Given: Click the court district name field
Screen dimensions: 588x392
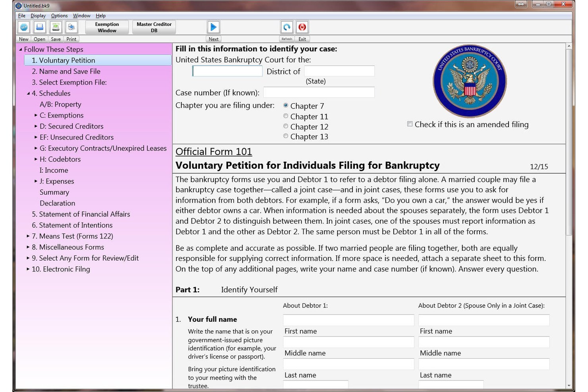Looking at the screenshot, I should point(227,71).
